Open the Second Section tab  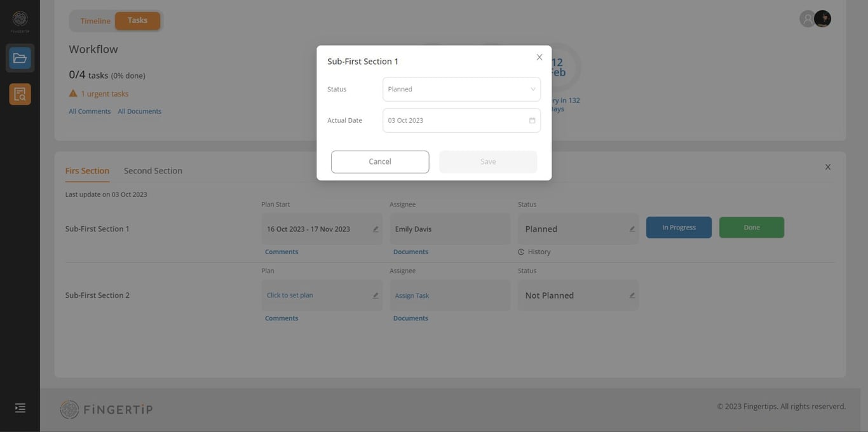pyautogui.click(x=153, y=171)
